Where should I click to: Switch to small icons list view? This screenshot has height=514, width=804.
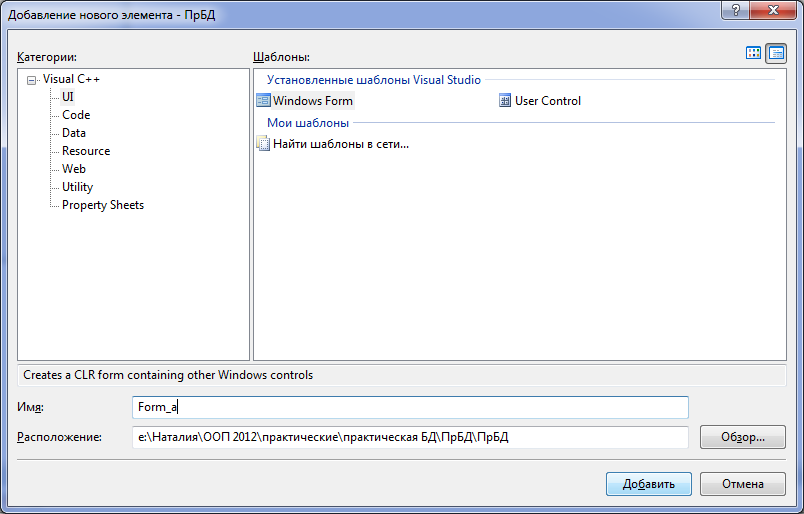point(776,53)
